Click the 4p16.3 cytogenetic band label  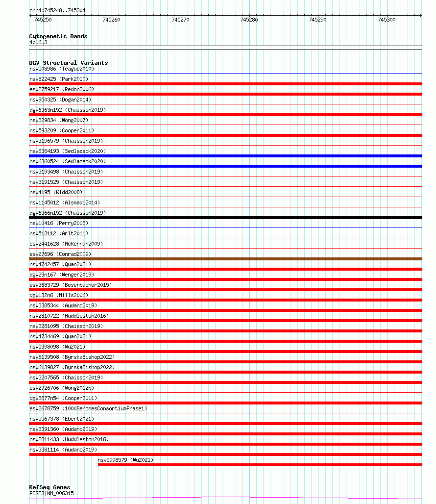click(x=38, y=43)
